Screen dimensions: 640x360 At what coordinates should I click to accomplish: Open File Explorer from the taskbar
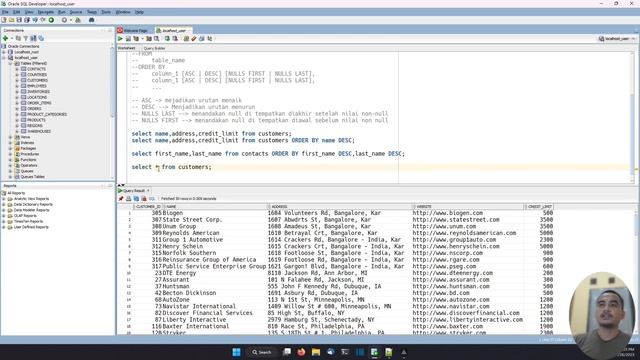pyautogui.click(x=316, y=352)
